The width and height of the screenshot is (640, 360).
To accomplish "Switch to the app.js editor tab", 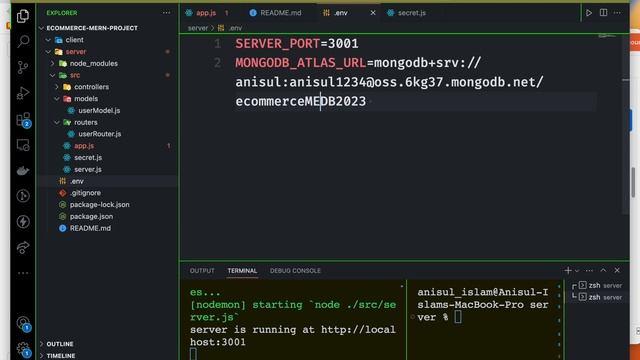I will (208, 13).
